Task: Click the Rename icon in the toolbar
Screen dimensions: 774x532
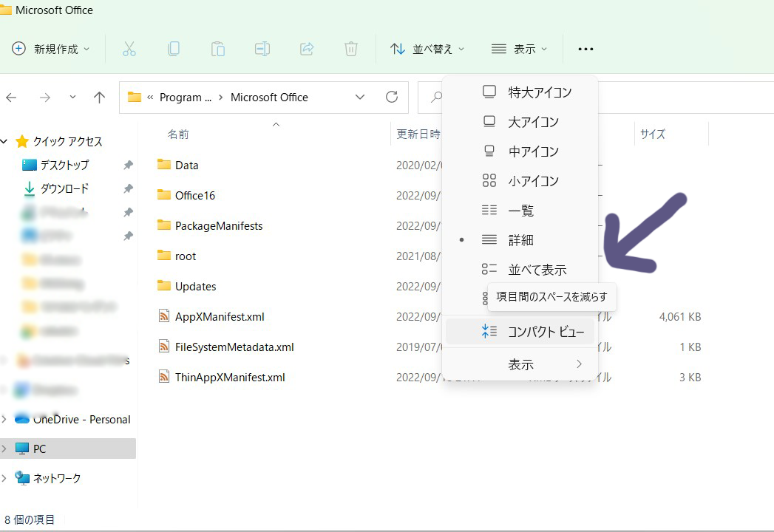Action: pyautogui.click(x=262, y=49)
